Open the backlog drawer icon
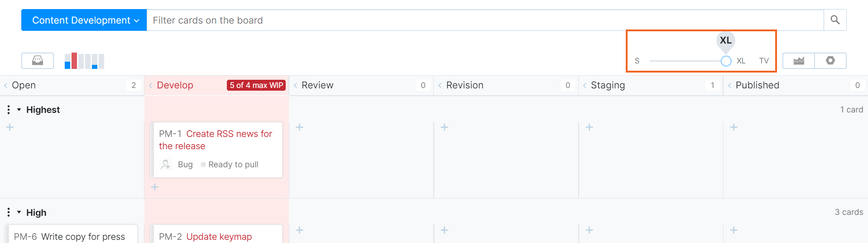Viewport: 868px width, 243px height. 38,60
